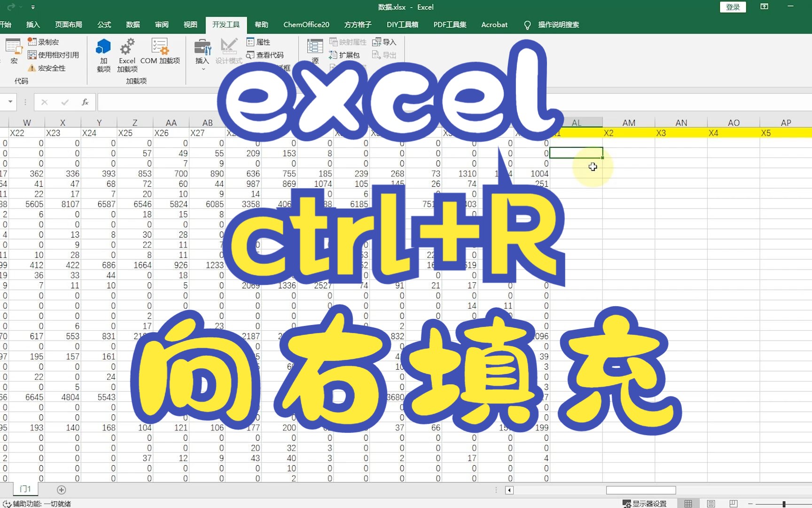
Task: Click the horizontal scrollbar thumb
Action: point(641,490)
